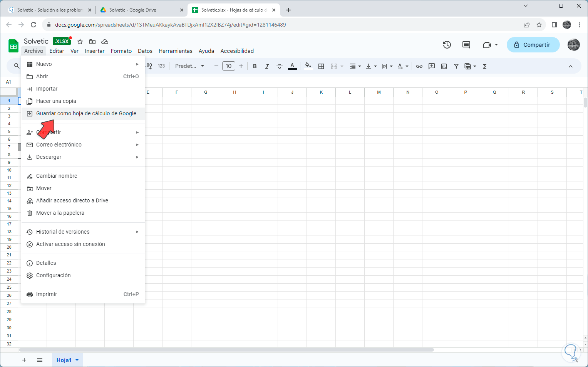Open text rotation options
The image size is (588, 367).
pos(403,66)
